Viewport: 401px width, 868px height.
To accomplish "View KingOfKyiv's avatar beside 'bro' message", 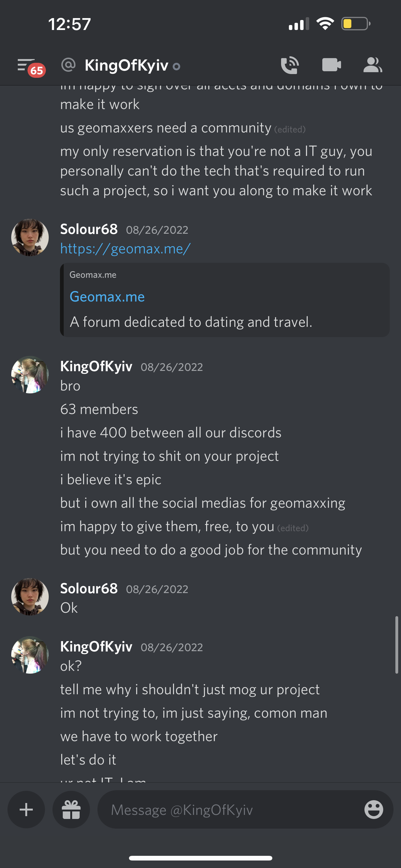I will 30,375.
